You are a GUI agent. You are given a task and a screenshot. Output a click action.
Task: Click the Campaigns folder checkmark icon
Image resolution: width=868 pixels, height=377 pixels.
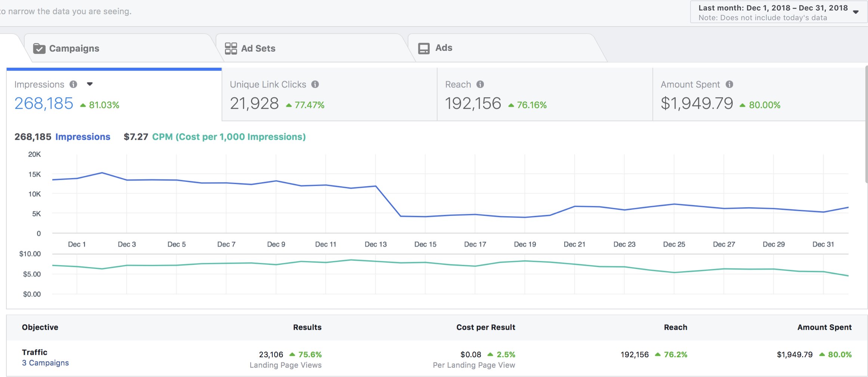click(x=39, y=49)
